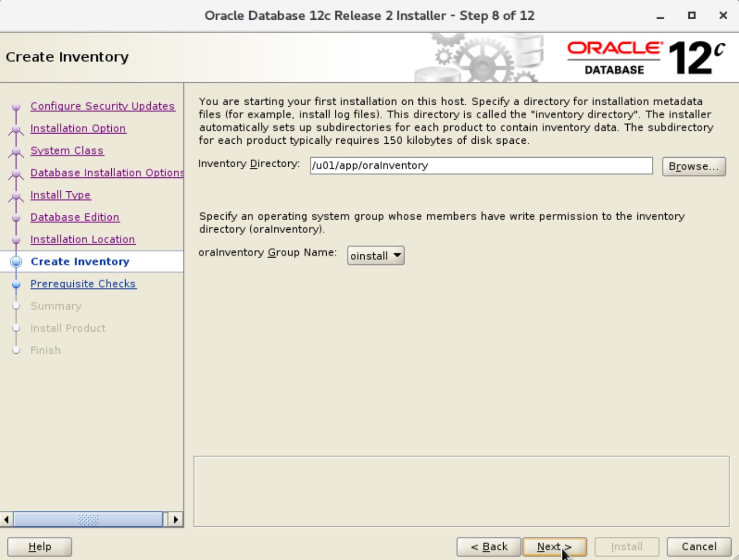Browse for an inventory directory

tap(694, 166)
